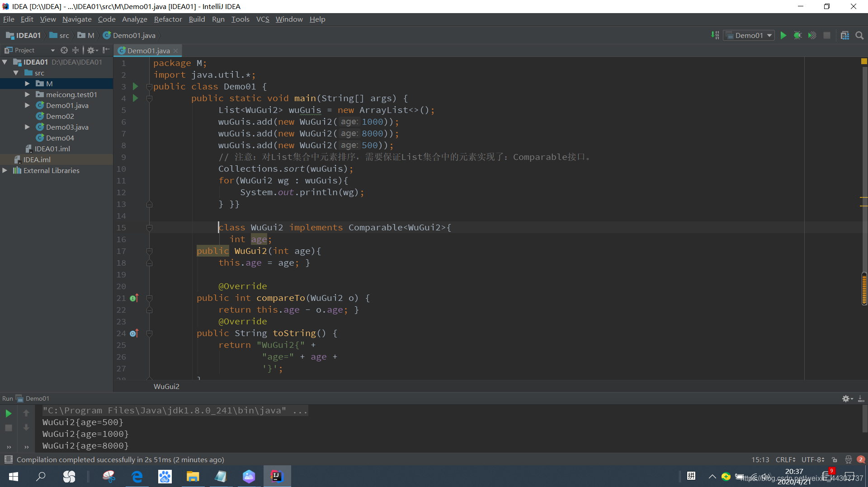The width and height of the screenshot is (868, 487).
Task: Expand External Libraries node
Action: (x=5, y=170)
